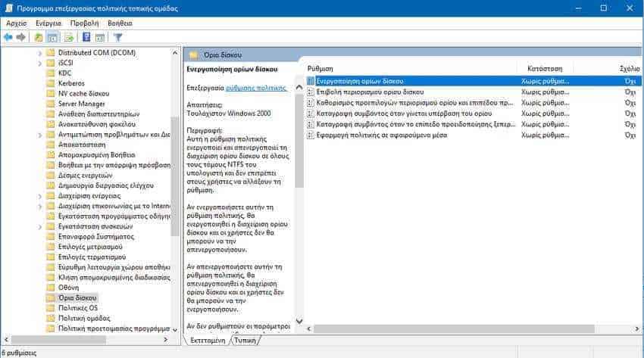Click the folder icon next to Server Manager
Screen dimensions: 644x358
(51, 104)
